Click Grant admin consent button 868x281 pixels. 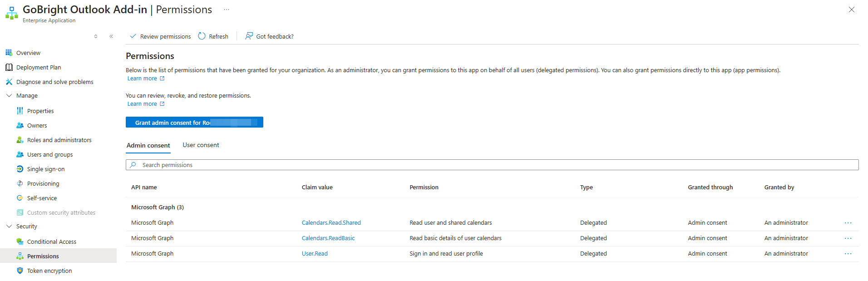tap(194, 123)
